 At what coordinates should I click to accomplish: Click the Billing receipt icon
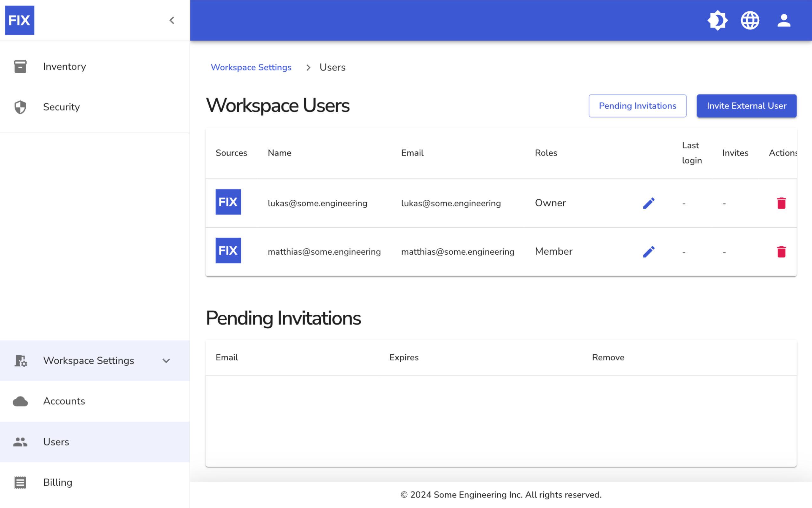coord(20,483)
